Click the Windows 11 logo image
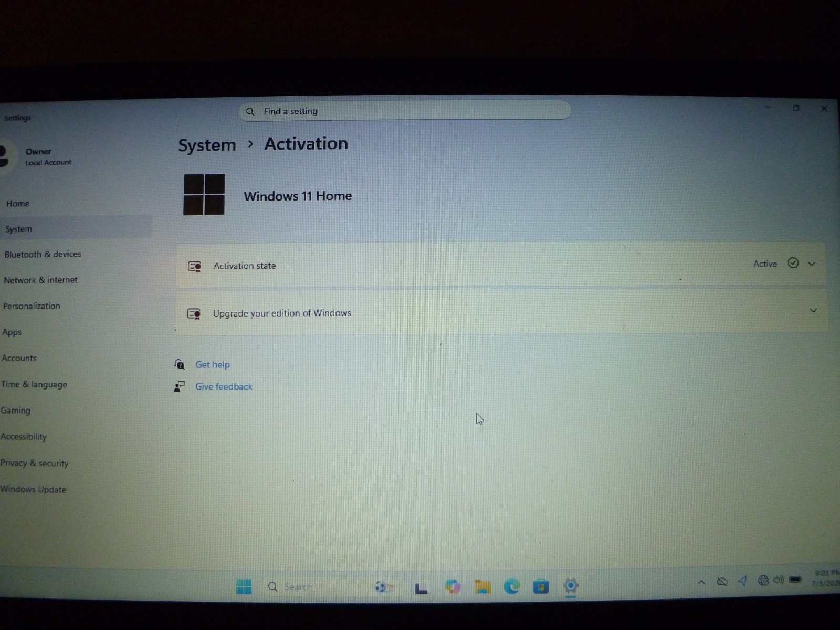This screenshot has height=630, width=840. pos(204,194)
